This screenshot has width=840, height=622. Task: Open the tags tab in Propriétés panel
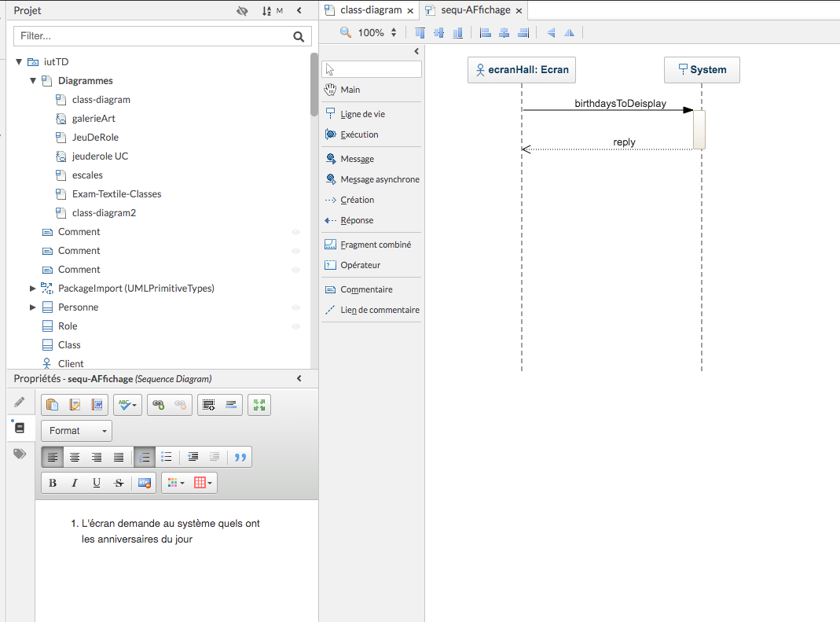20,454
